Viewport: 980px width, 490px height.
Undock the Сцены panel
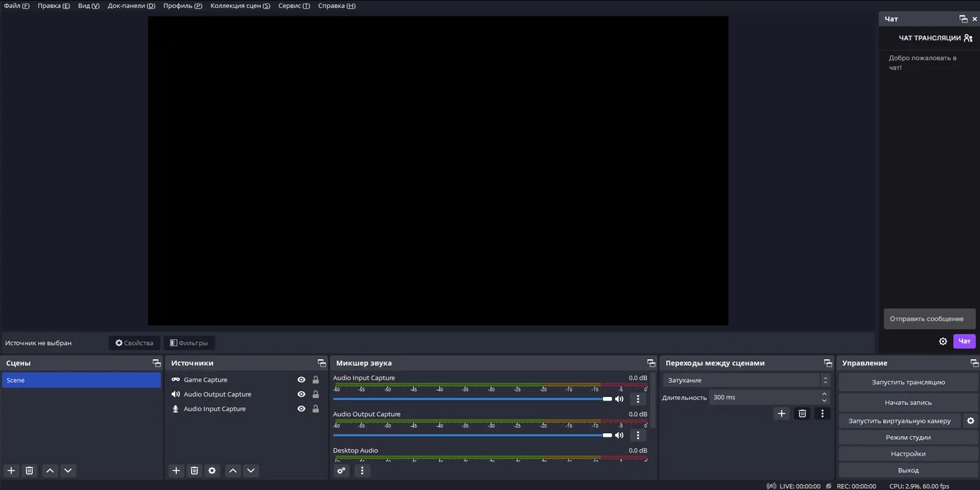tap(157, 363)
